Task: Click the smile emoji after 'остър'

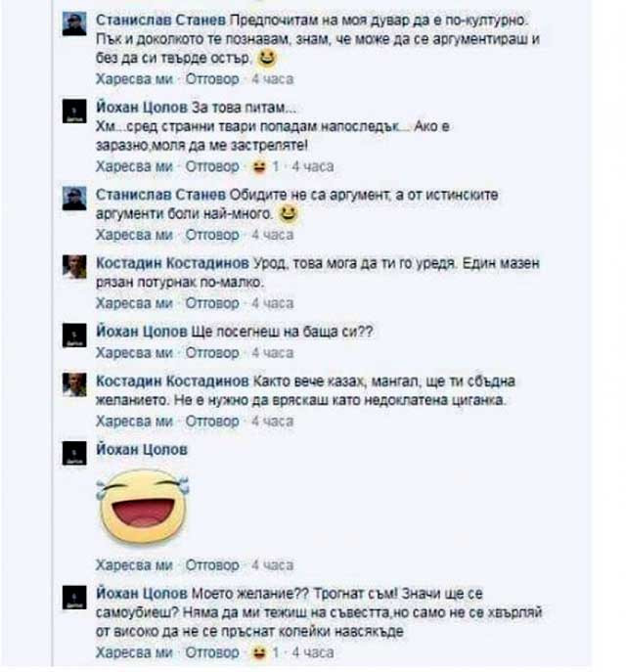Action: 266,58
